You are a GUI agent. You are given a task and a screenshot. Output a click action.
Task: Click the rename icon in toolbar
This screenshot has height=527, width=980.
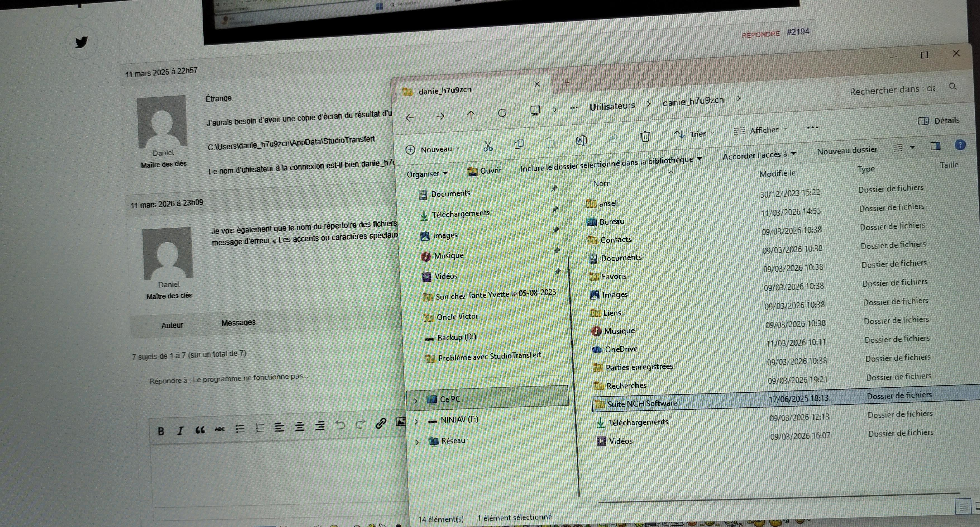click(x=581, y=141)
